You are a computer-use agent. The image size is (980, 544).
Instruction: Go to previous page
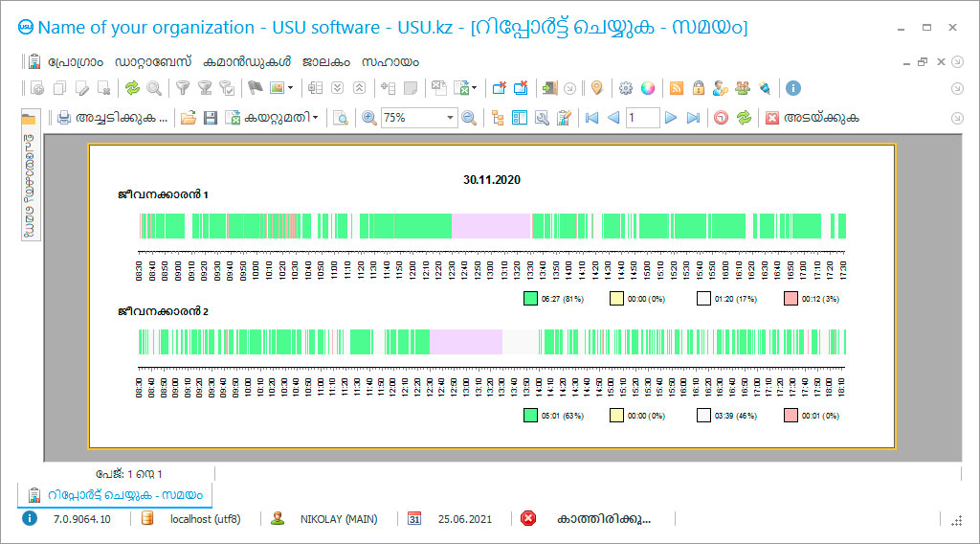click(x=613, y=118)
